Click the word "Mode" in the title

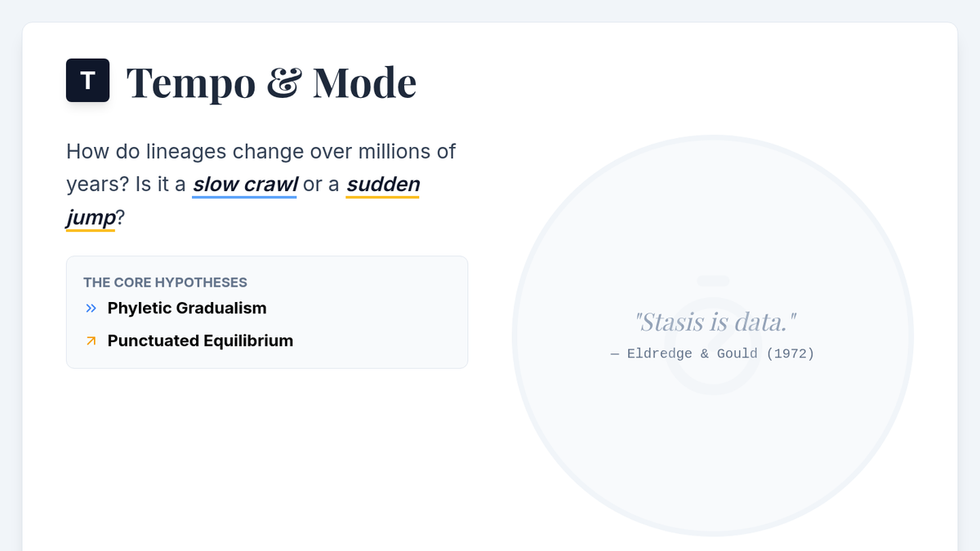tap(364, 82)
